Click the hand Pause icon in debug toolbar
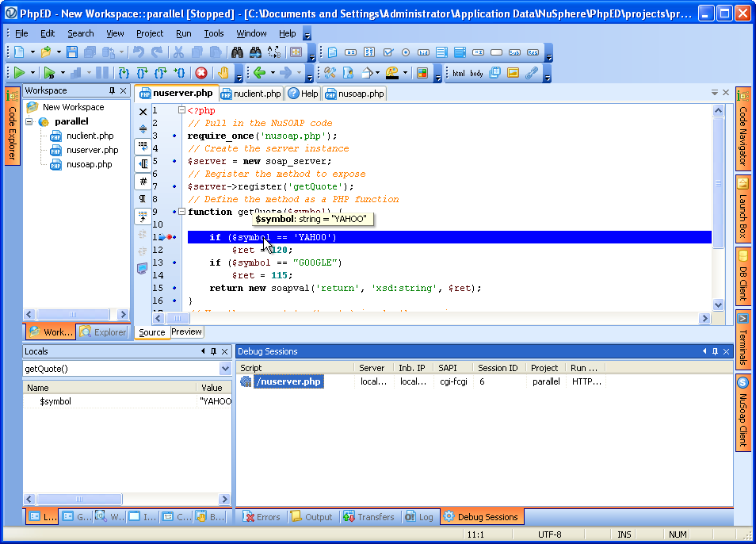756x544 pixels. [x=223, y=73]
